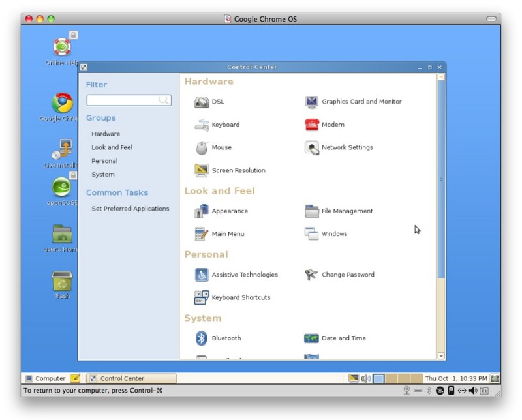Click the Control Center taskbar button

(132, 378)
